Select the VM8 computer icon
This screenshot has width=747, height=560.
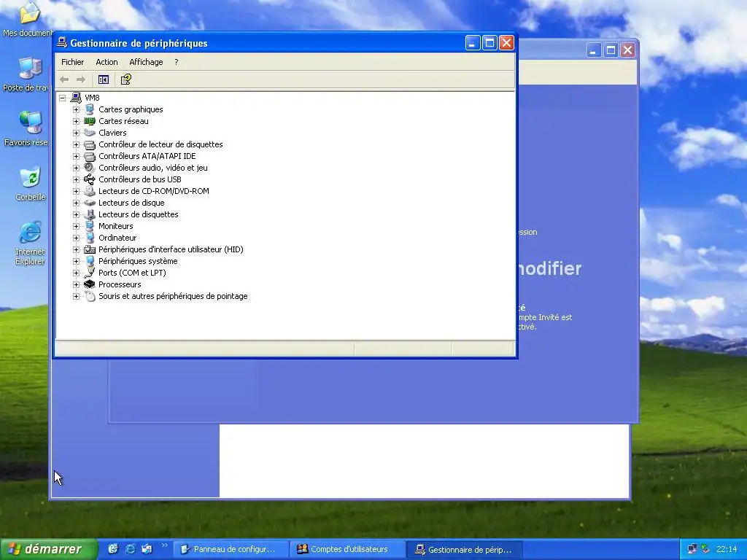(x=76, y=98)
